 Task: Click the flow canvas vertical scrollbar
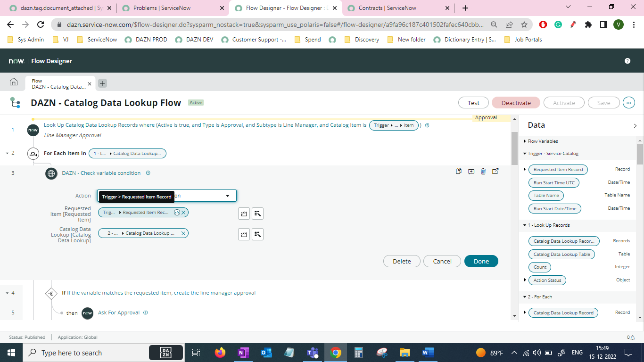pyautogui.click(x=514, y=148)
